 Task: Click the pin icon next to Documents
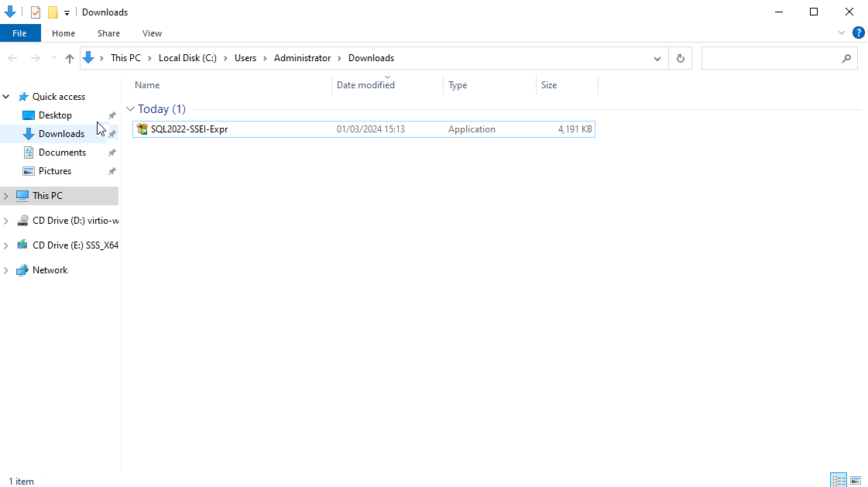click(x=112, y=153)
